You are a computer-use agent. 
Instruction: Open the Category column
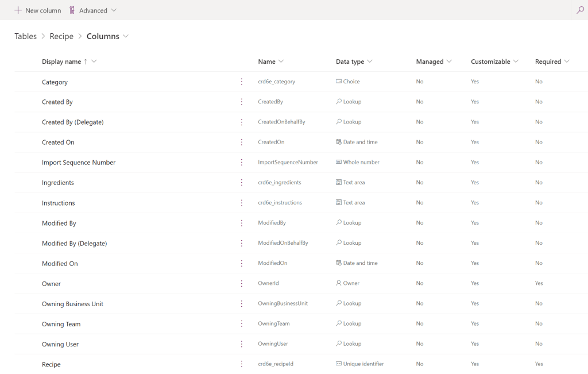(x=55, y=82)
